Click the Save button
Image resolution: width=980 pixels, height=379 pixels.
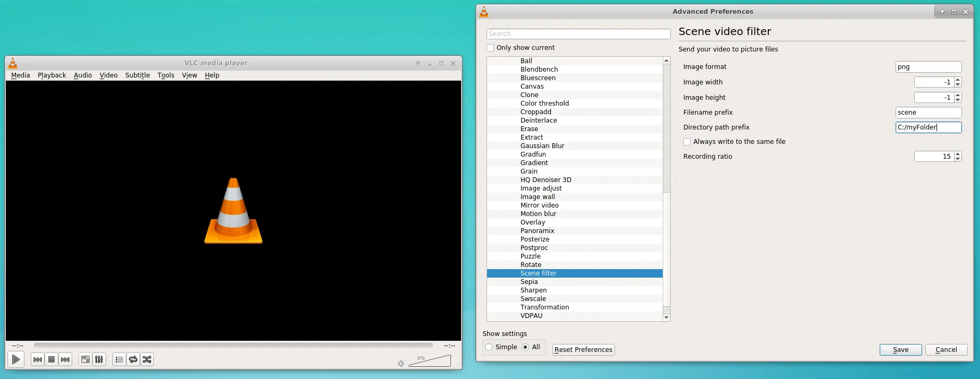[901, 350]
